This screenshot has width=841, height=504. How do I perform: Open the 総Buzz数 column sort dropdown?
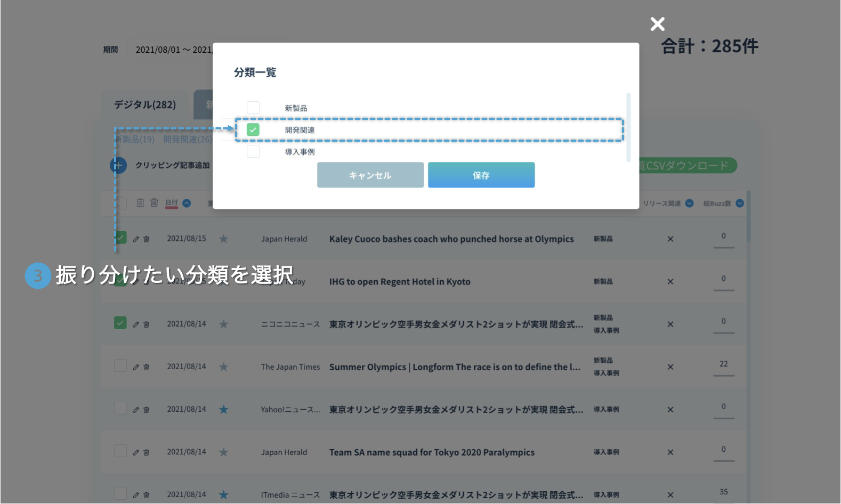click(740, 204)
